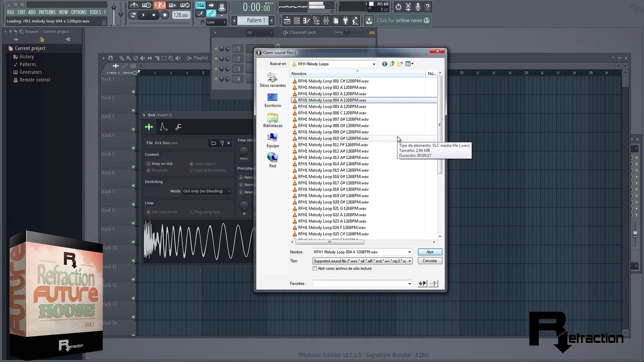This screenshot has width=644, height=362.
Task: Open Bibliotecas shortcut in dialog sidebar
Action: pyautogui.click(x=273, y=121)
